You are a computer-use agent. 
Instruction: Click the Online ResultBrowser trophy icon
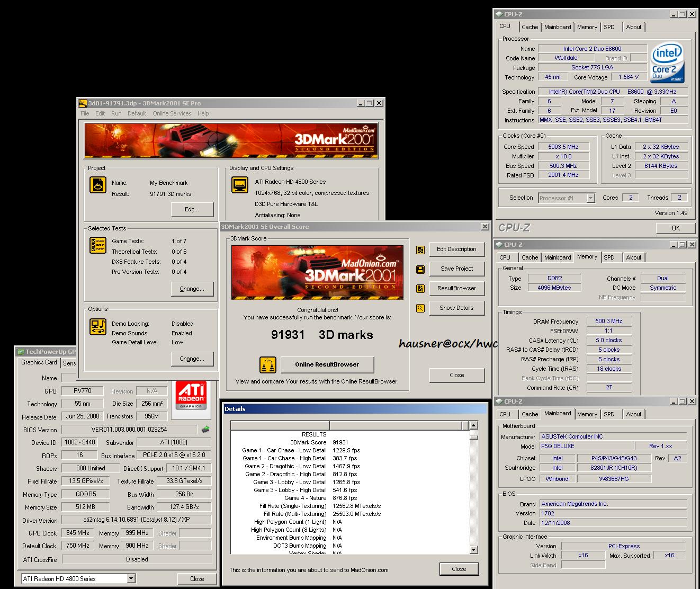(x=268, y=365)
